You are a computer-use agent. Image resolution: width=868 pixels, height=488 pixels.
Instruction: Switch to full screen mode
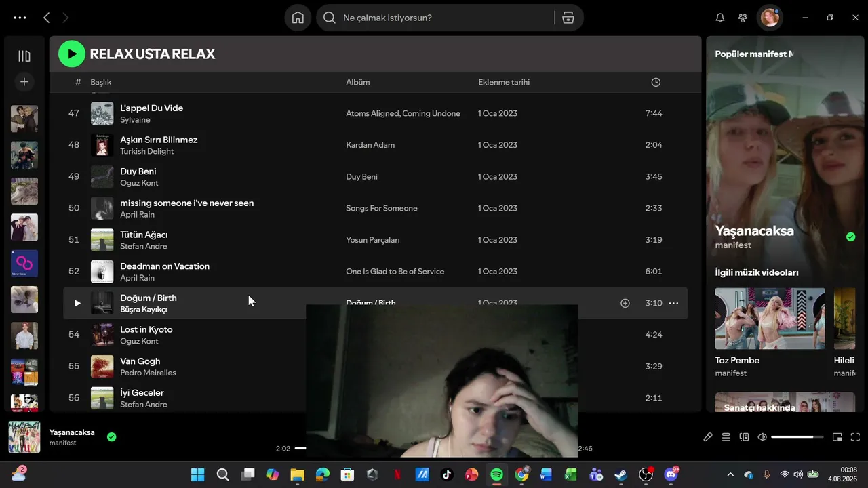click(x=855, y=437)
